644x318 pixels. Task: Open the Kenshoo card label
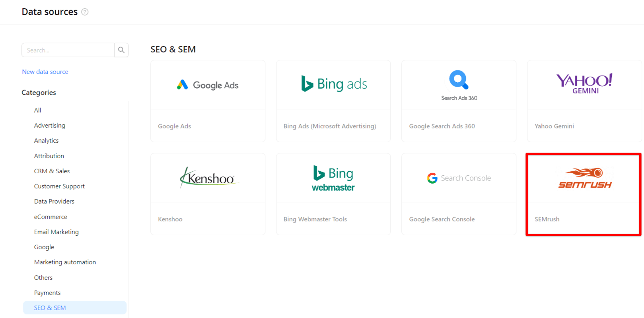coord(170,219)
